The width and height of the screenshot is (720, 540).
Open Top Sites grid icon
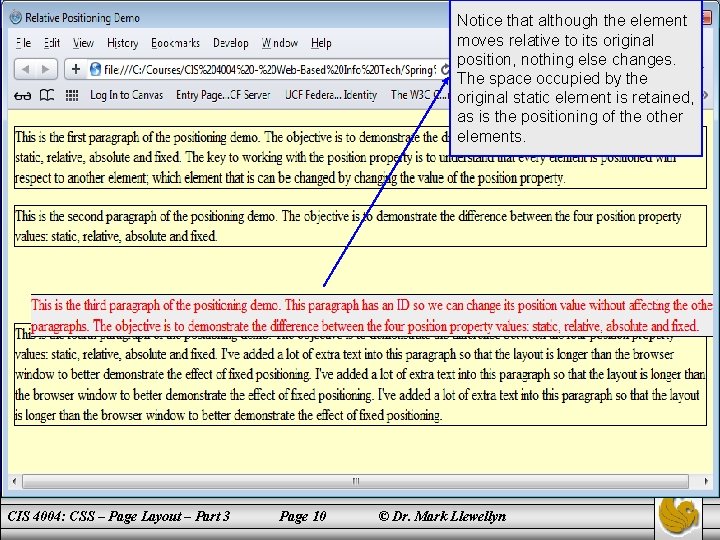[x=72, y=95]
